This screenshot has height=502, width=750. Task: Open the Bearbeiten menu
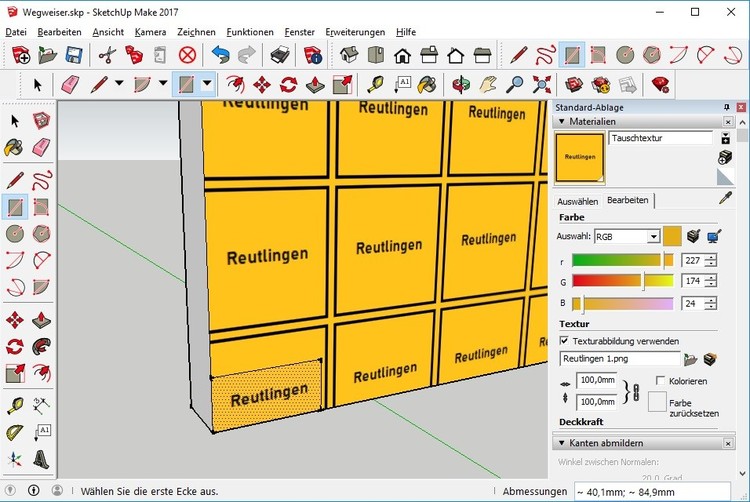(x=59, y=32)
